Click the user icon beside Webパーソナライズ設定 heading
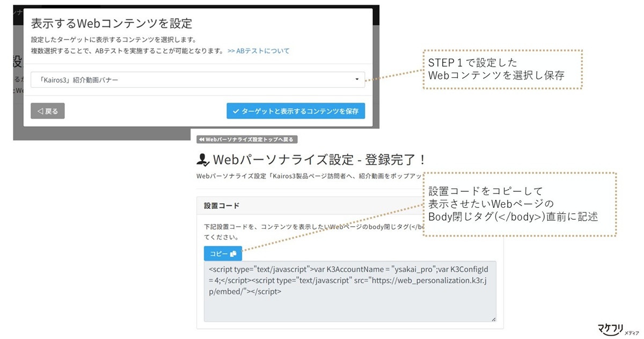Viewport: 644px width, 339px height. 202,160
